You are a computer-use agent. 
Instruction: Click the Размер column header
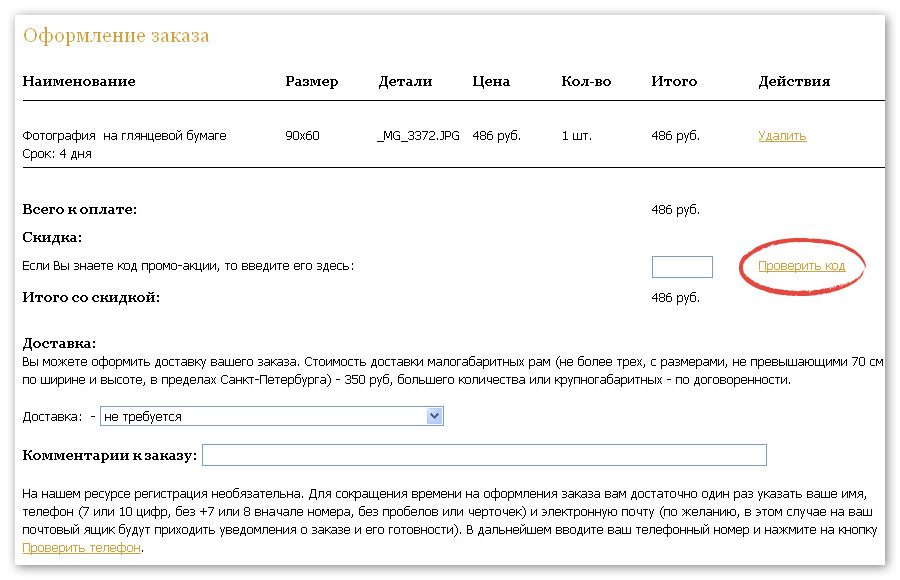click(312, 82)
